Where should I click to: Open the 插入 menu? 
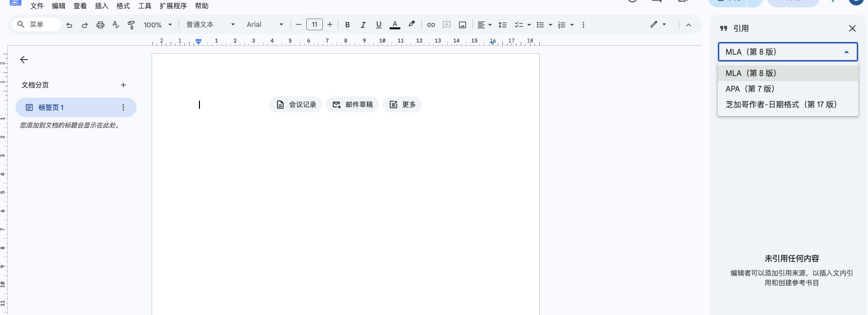[x=101, y=6]
